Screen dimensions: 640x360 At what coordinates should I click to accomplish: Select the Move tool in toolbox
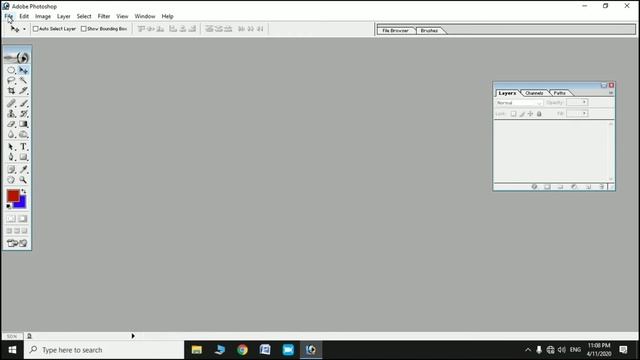click(23, 70)
